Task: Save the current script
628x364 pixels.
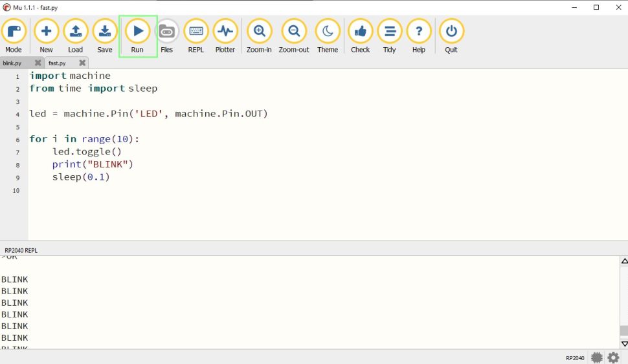Action: (x=104, y=36)
